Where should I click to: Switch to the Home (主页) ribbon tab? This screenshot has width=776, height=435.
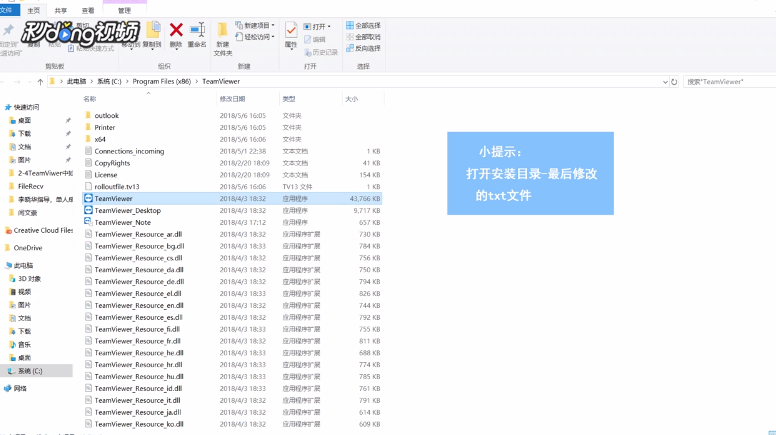click(33, 10)
